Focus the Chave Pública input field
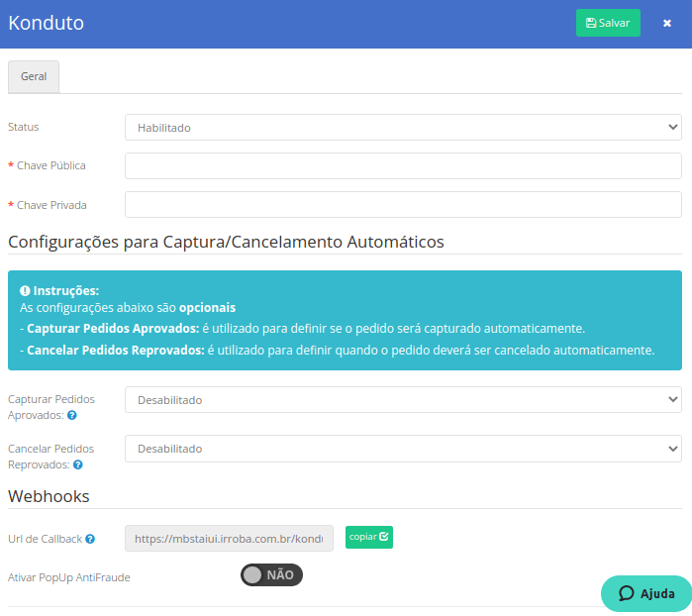 click(403, 166)
